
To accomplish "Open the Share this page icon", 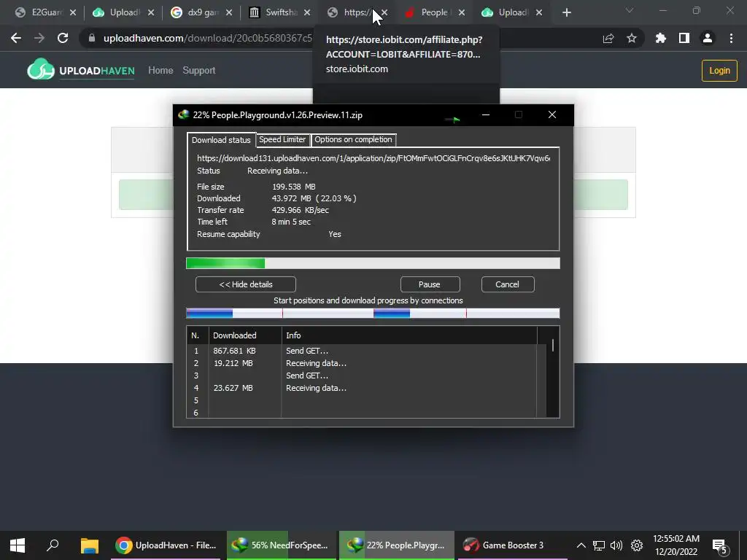I will click(608, 38).
